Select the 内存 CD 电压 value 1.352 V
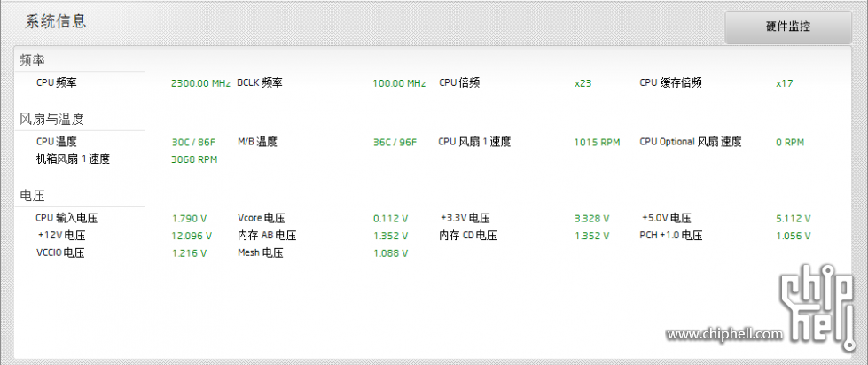The image size is (868, 365). coord(592,236)
